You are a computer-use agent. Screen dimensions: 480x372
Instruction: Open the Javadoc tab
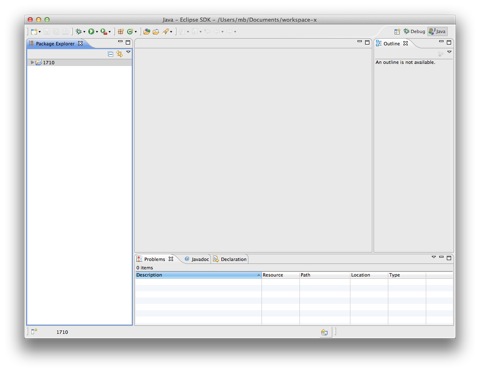point(197,259)
